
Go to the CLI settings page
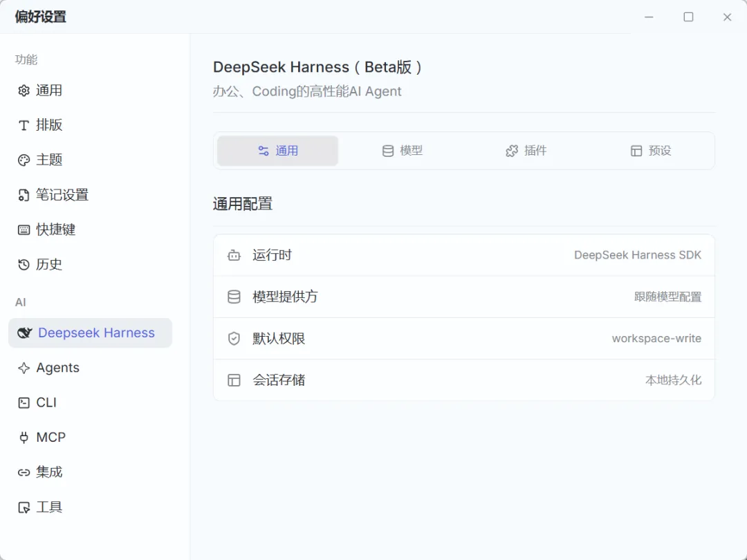click(x=90, y=403)
